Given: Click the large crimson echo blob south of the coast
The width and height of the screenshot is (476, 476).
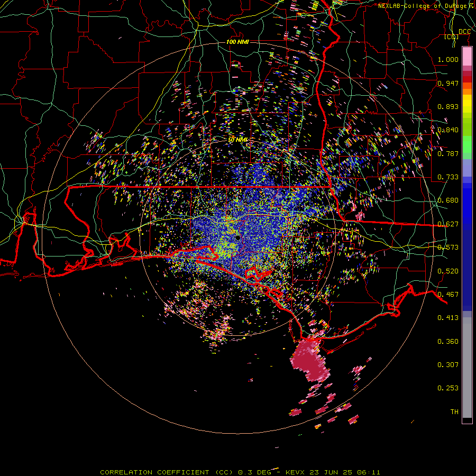Looking at the screenshot, I should click(310, 360).
